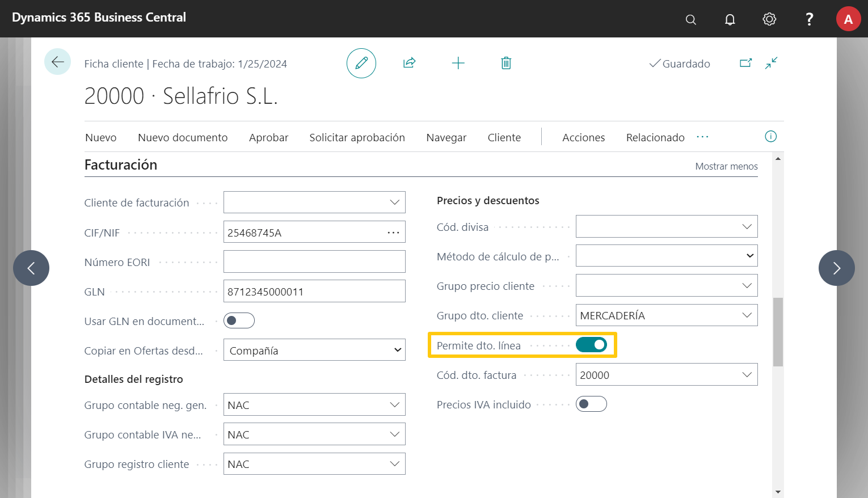
Task: Show more actions ellipsis in action bar
Action: tap(702, 137)
